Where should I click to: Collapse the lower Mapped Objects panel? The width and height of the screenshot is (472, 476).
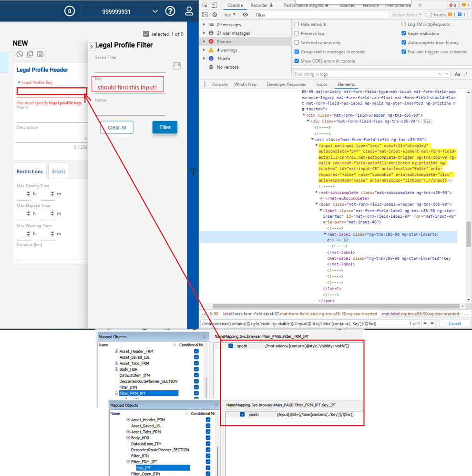(216, 405)
